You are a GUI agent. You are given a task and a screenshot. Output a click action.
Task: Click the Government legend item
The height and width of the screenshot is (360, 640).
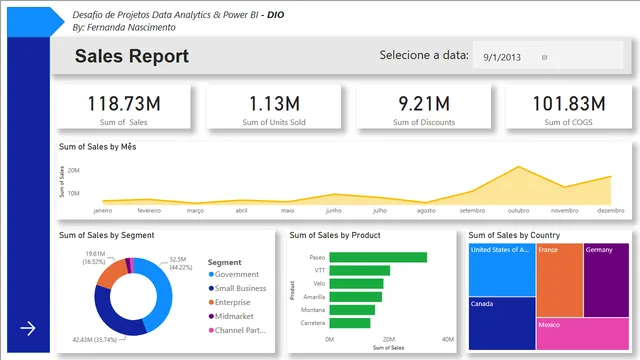(x=233, y=274)
